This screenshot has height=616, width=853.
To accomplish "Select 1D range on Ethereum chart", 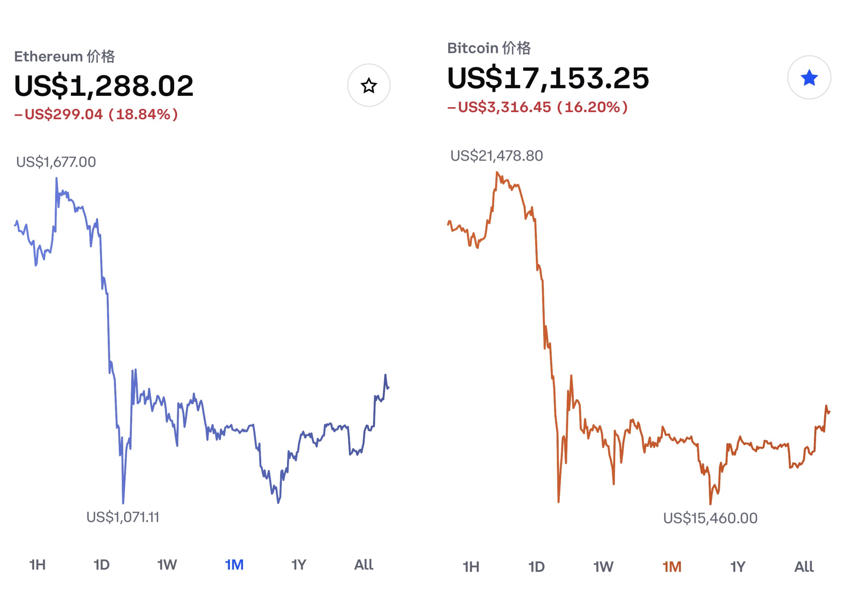I will tap(102, 565).
